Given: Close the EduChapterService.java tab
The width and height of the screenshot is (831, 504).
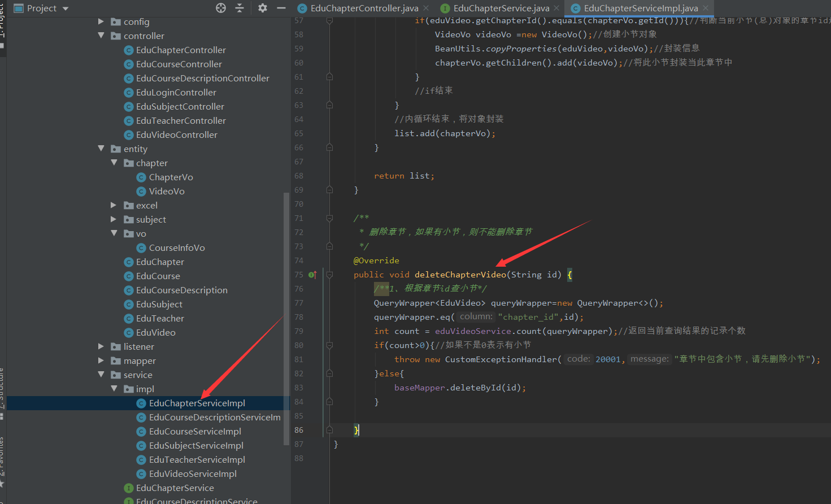Looking at the screenshot, I should [556, 8].
